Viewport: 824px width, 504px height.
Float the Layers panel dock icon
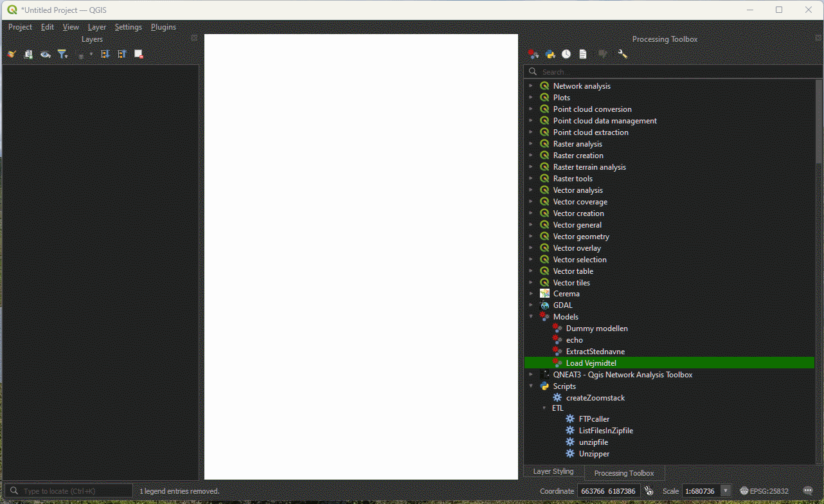pyautogui.click(x=195, y=38)
